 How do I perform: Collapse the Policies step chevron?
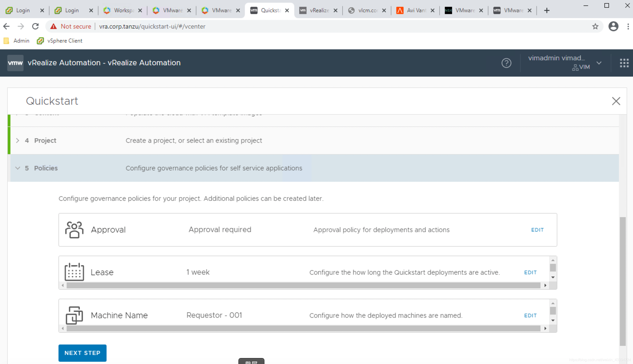coord(17,168)
